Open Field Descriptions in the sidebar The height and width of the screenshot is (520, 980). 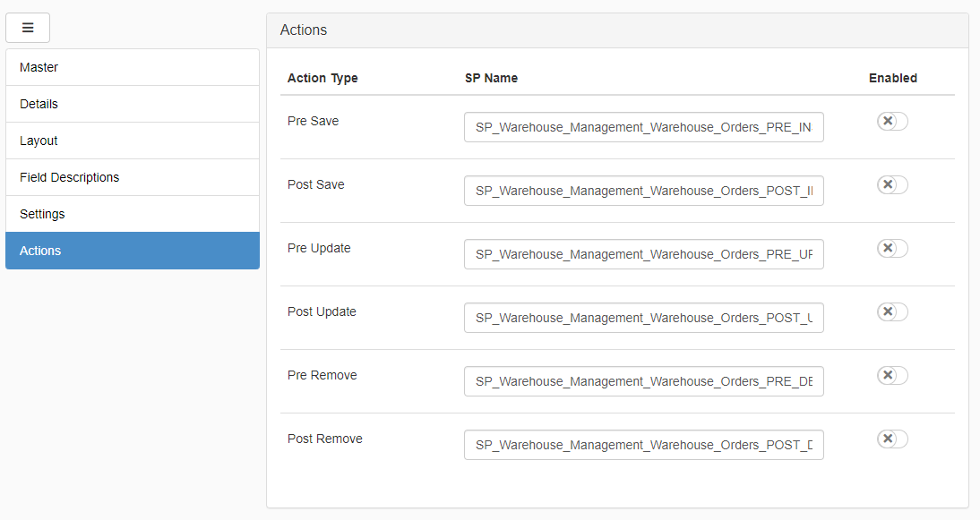tap(132, 177)
